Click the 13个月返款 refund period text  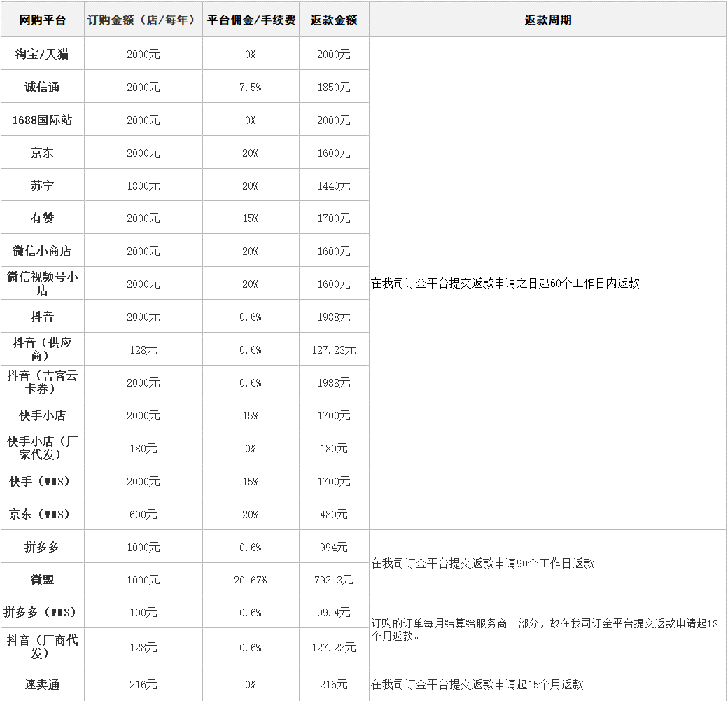tap(545, 630)
